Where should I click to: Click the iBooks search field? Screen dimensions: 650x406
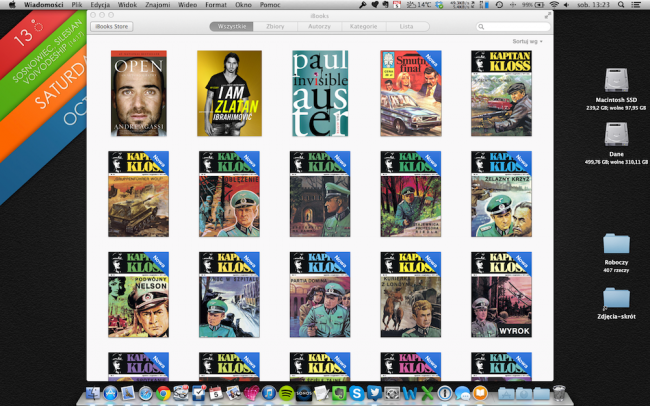(x=513, y=27)
